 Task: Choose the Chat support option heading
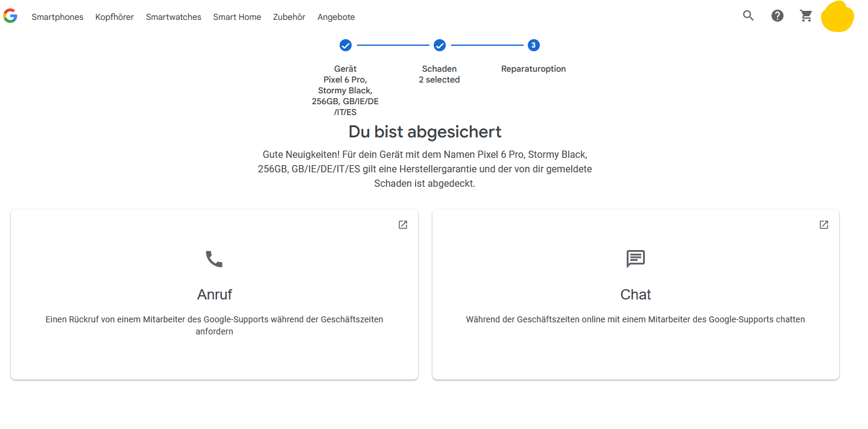click(636, 295)
